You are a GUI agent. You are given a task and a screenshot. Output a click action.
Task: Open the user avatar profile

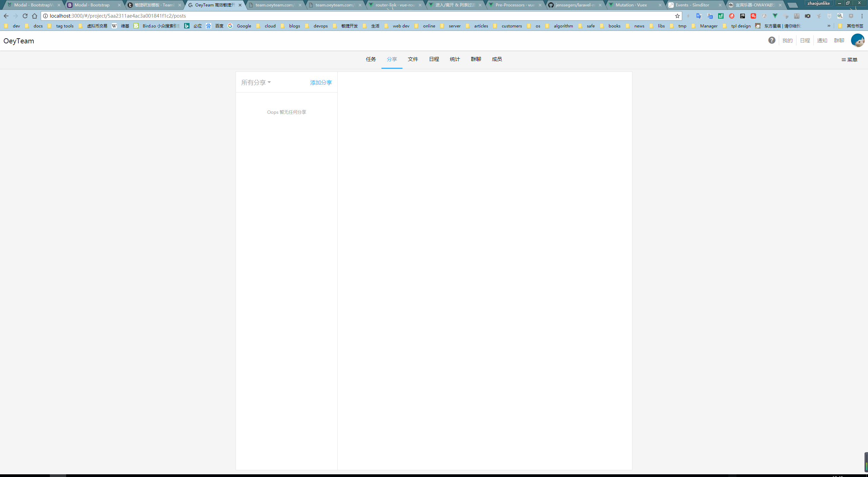click(857, 40)
